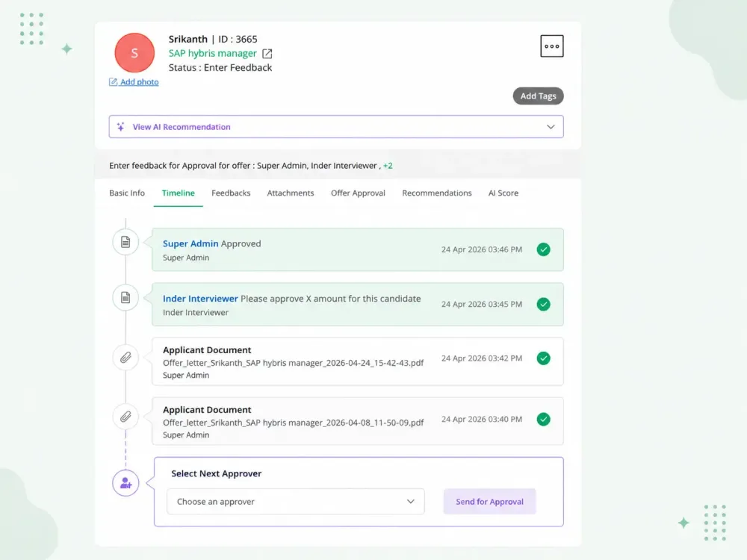747x560 pixels.
Task: Open the Inder Interviewer name link
Action: click(200, 299)
